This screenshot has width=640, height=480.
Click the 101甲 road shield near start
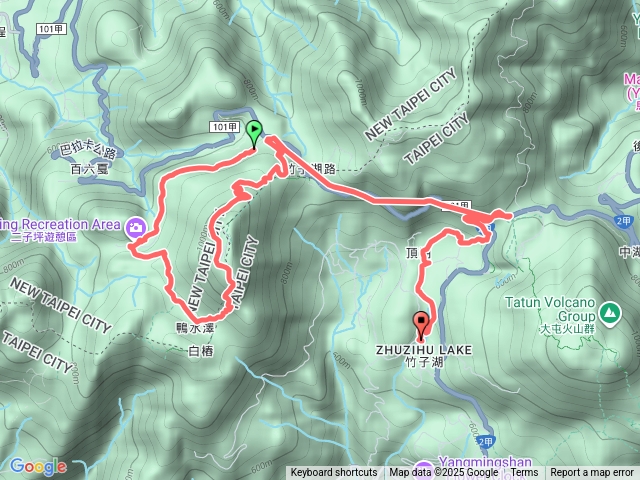(x=225, y=127)
